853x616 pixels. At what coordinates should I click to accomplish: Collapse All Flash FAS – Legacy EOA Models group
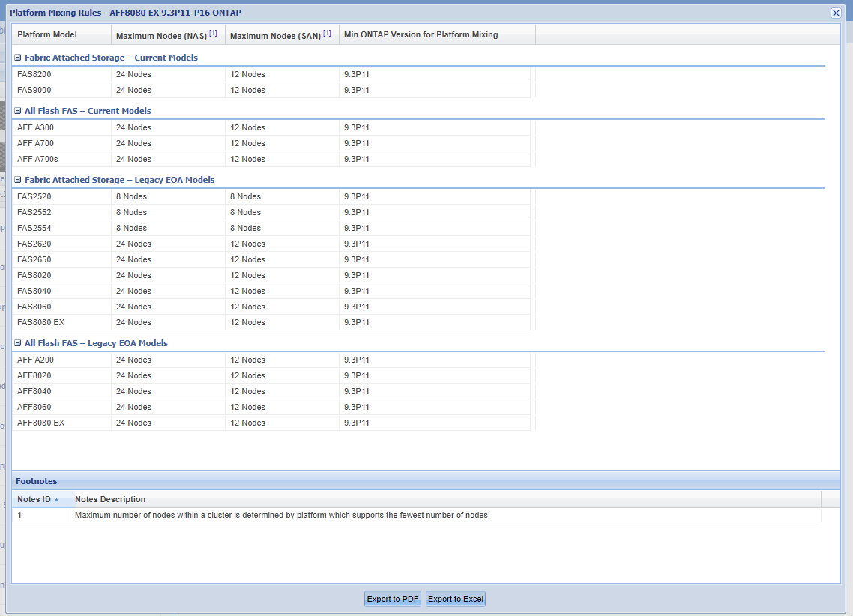(x=17, y=343)
